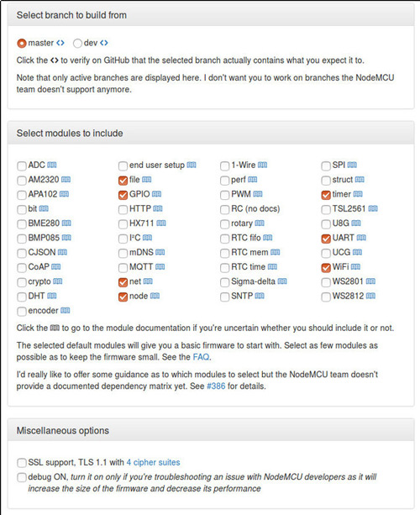The image size is (420, 515).
Task: Open the dev branch GitHub code icon
Action: pos(104,43)
